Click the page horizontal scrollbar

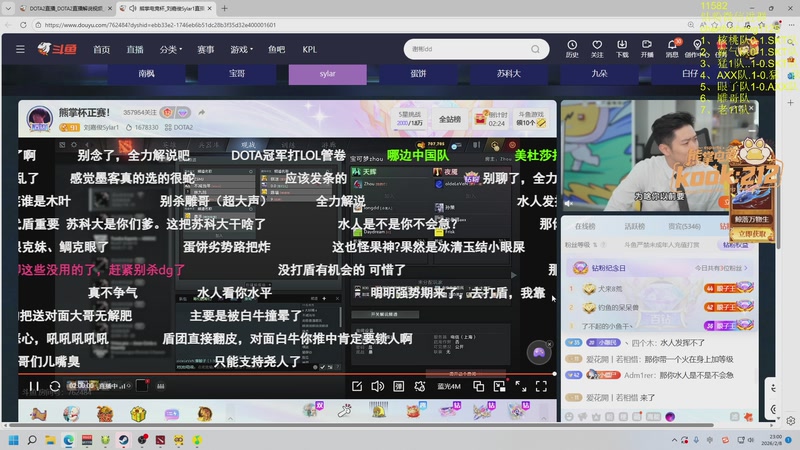[x=361, y=424]
